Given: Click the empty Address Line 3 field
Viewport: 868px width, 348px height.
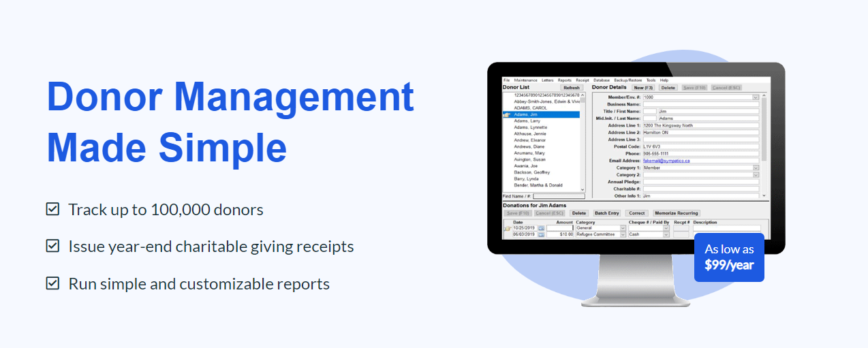Looking at the screenshot, I should click(x=701, y=140).
